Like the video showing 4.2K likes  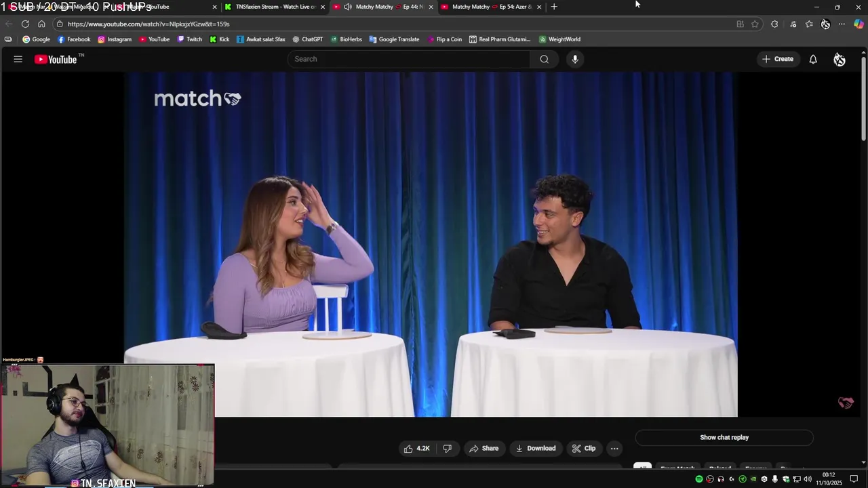417,448
